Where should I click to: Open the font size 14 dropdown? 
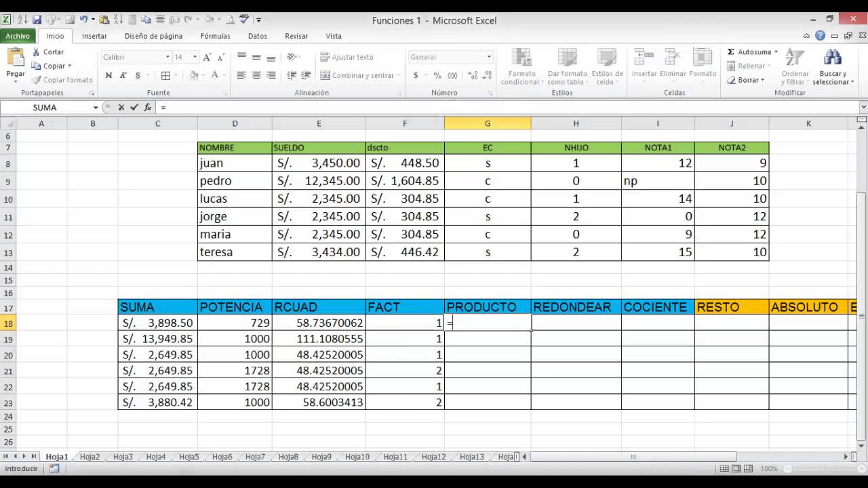pos(195,58)
